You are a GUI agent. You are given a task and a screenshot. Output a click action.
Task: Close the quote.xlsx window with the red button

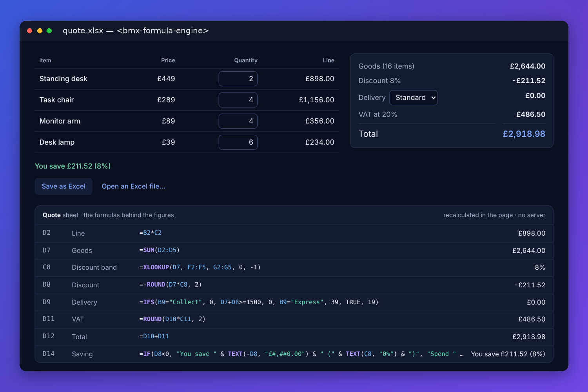tap(30, 31)
